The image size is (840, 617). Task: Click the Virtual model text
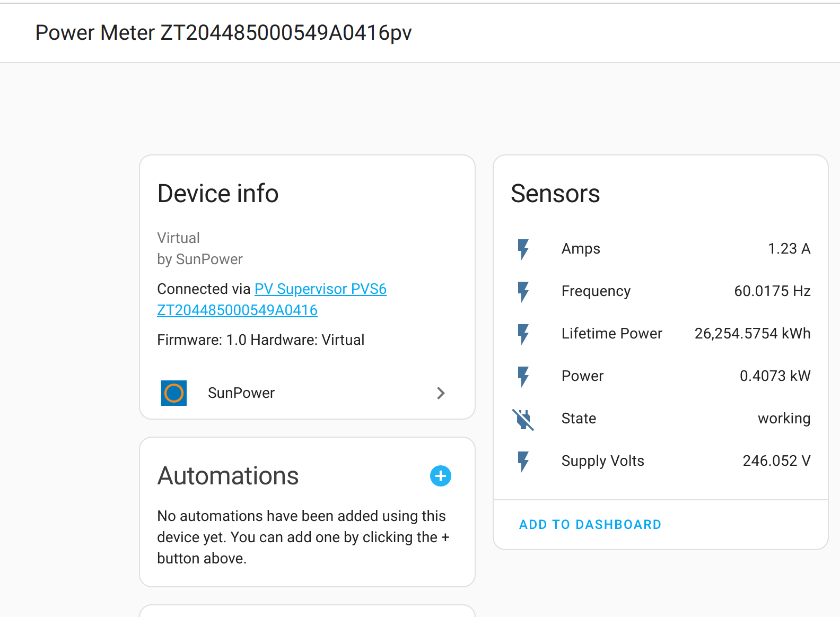tap(178, 238)
